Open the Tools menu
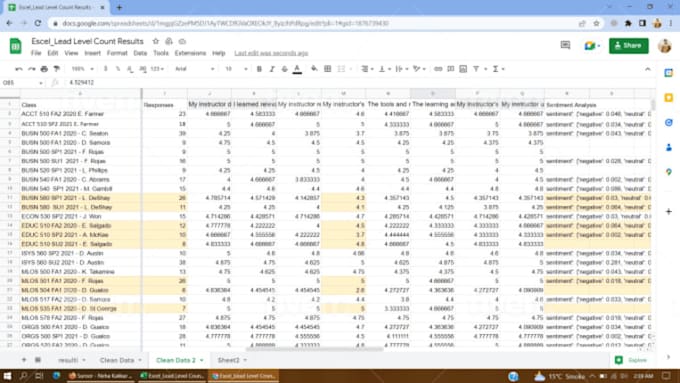The height and width of the screenshot is (383, 680). coord(160,53)
